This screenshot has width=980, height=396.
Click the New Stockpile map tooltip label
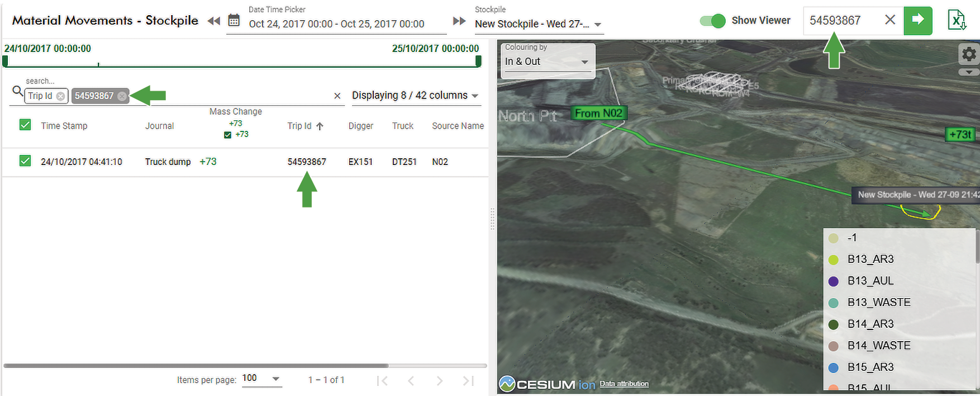pos(915,195)
